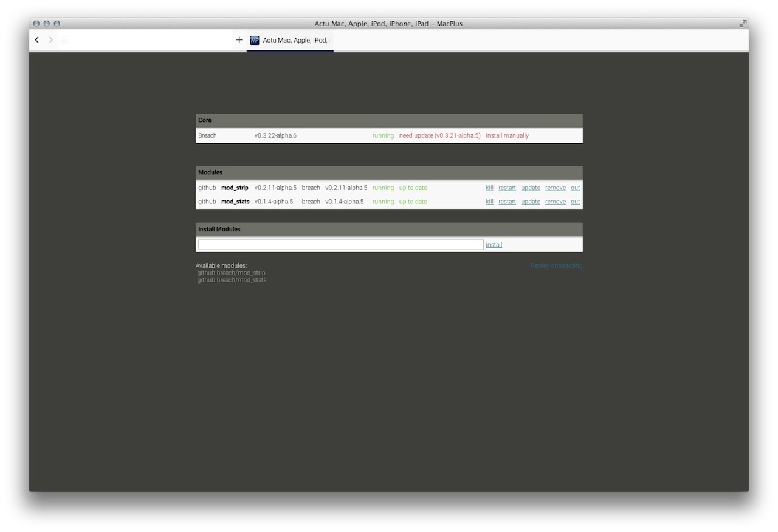
Task: Click the mod_strip module name
Action: click(235, 188)
